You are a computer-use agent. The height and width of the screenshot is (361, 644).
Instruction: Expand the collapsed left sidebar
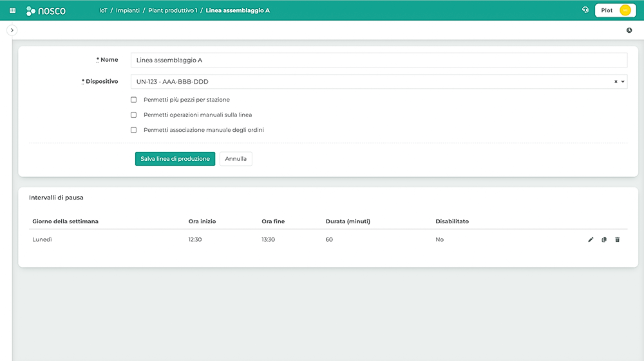pyautogui.click(x=12, y=30)
